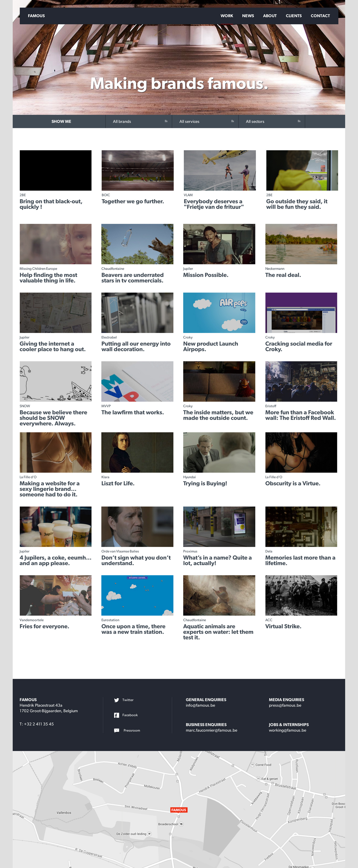
Task: Click the Corné Food restaurant map icon
Action: (x=252, y=765)
